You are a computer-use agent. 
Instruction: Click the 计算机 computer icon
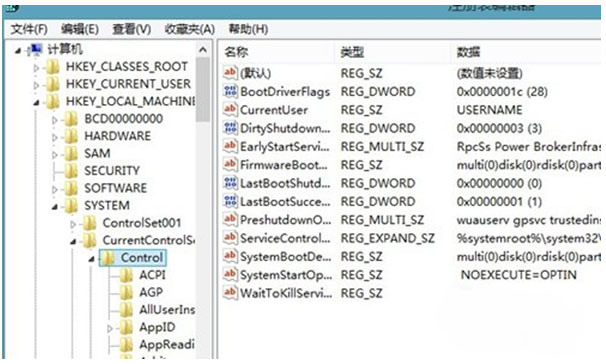(36, 49)
